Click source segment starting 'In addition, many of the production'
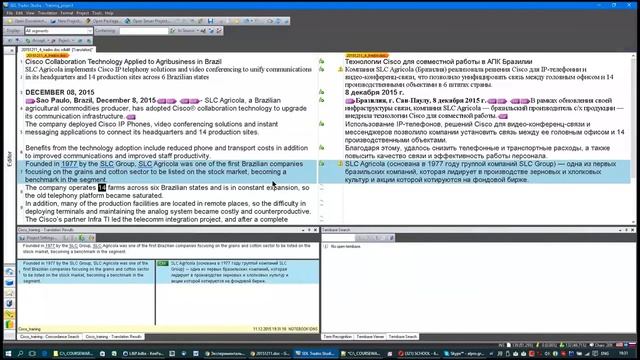Viewport: 640px width, 360px height. [x=168, y=207]
